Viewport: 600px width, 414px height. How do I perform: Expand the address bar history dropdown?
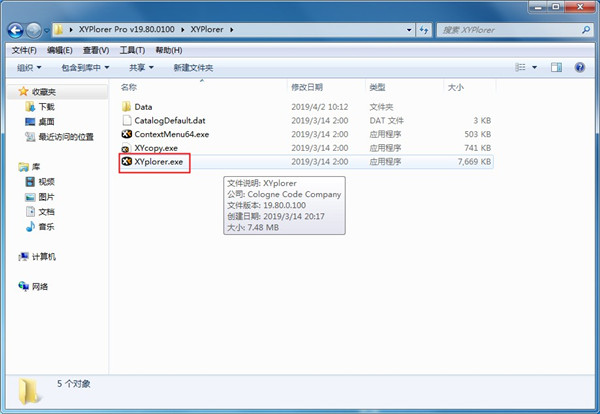point(409,30)
